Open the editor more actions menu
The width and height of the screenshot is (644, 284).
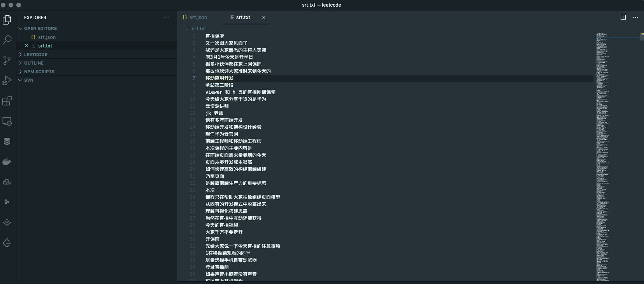click(635, 17)
